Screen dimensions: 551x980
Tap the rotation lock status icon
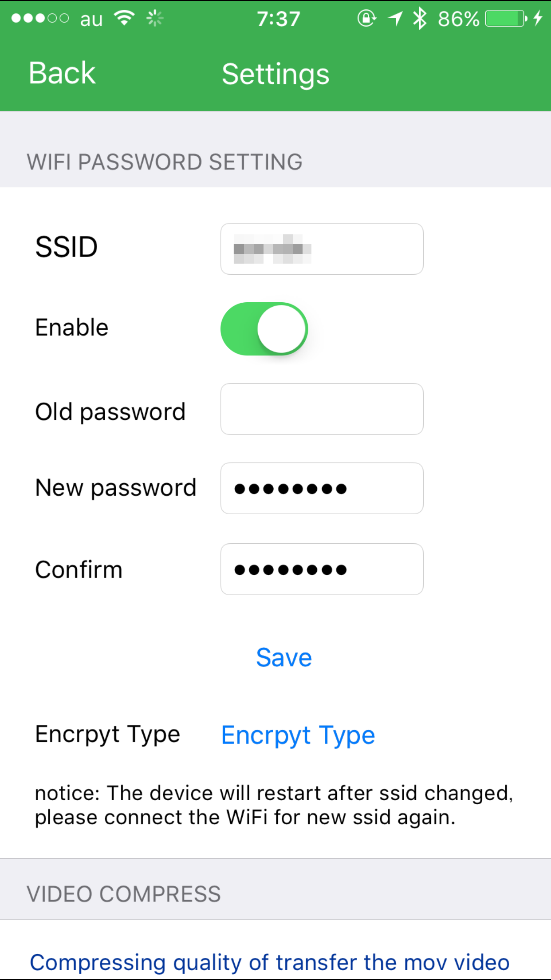(x=366, y=19)
